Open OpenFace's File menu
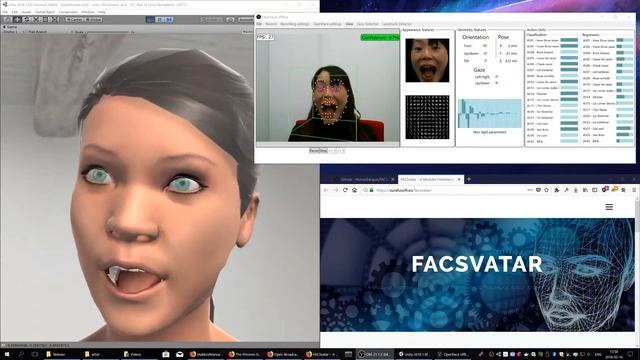 click(259, 24)
